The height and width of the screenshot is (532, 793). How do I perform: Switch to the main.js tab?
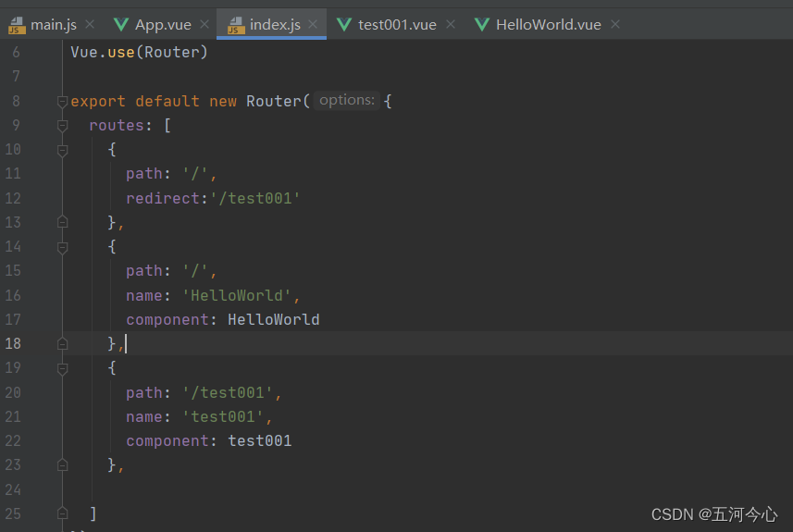tap(54, 24)
